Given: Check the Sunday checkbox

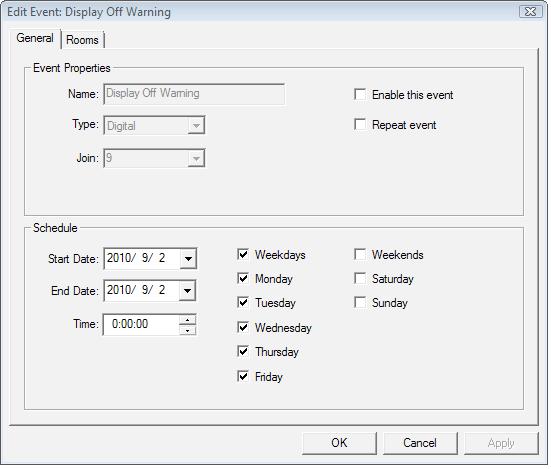Looking at the screenshot, I should click(x=360, y=302).
